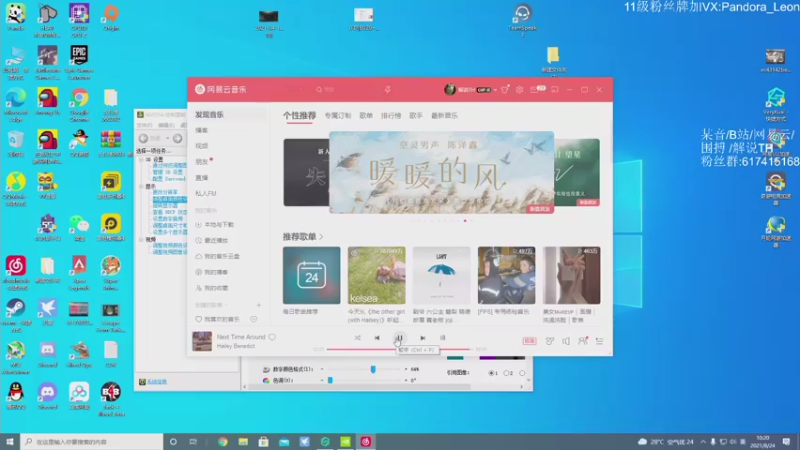Go to 发现音乐 in the sidebar

pyautogui.click(x=228, y=114)
